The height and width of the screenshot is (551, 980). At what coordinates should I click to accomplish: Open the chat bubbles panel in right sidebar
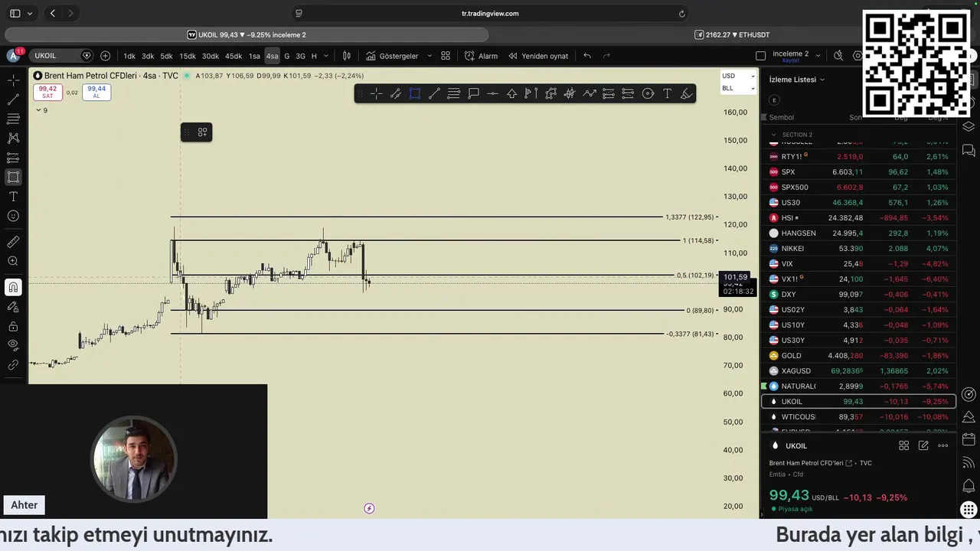969,151
